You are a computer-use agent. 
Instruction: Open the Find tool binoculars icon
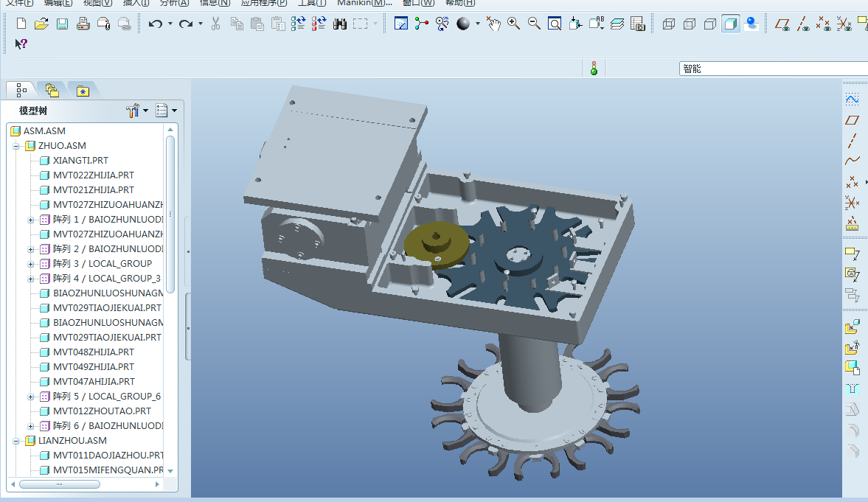point(339,24)
